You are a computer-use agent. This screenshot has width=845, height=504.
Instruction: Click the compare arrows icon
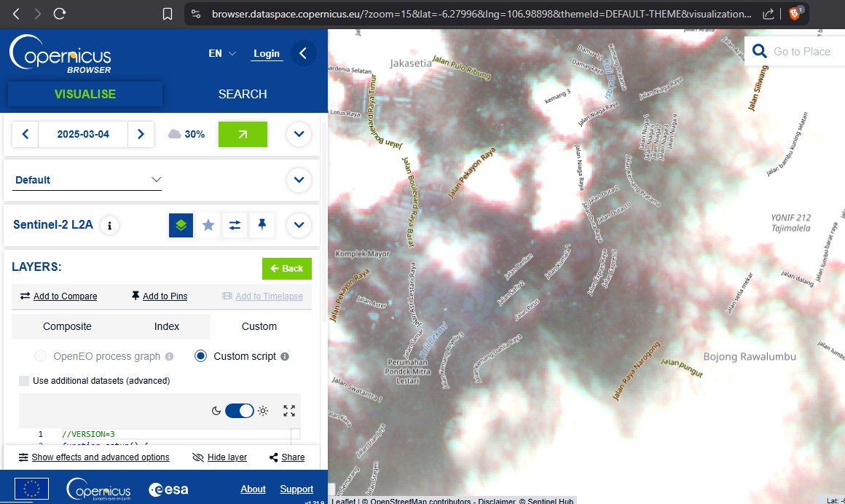point(235,225)
